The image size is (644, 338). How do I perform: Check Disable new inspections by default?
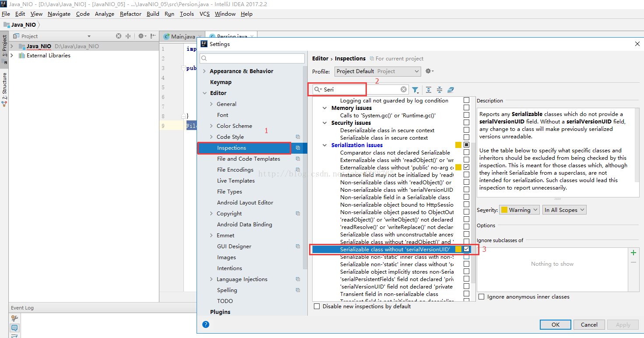pos(317,306)
